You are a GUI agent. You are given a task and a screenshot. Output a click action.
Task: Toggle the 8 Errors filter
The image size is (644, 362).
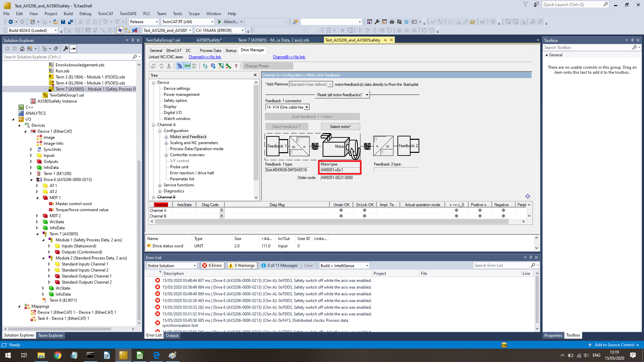212,265
